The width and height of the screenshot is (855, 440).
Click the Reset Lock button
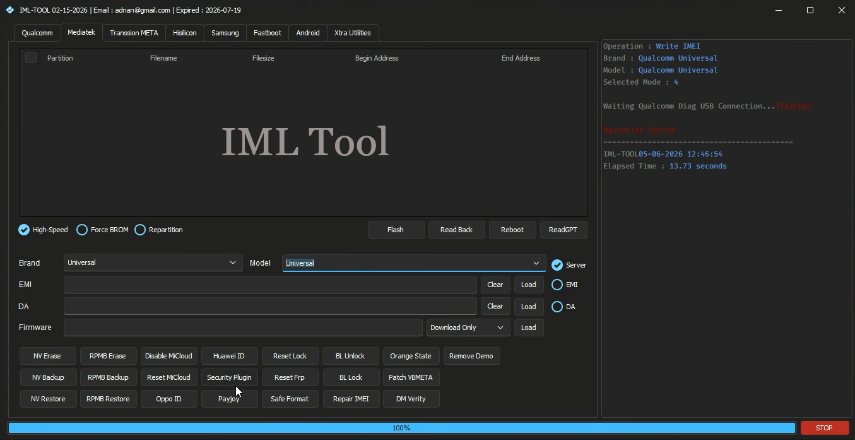click(x=290, y=356)
